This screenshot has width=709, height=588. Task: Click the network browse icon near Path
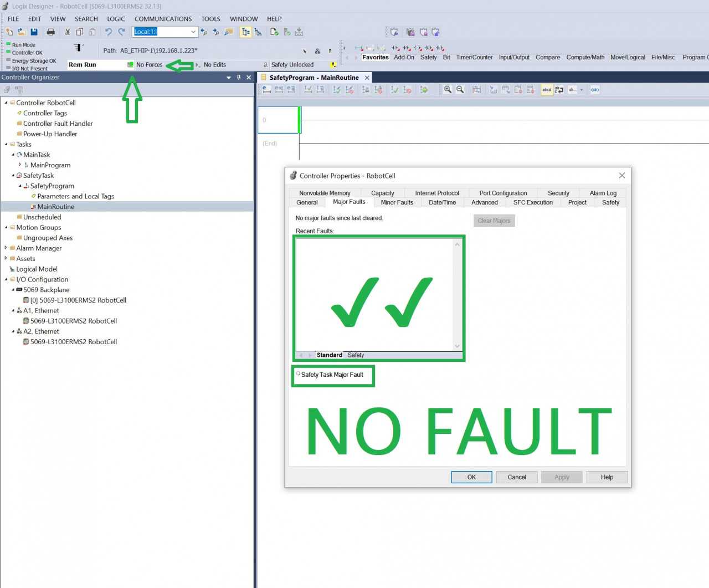point(317,51)
